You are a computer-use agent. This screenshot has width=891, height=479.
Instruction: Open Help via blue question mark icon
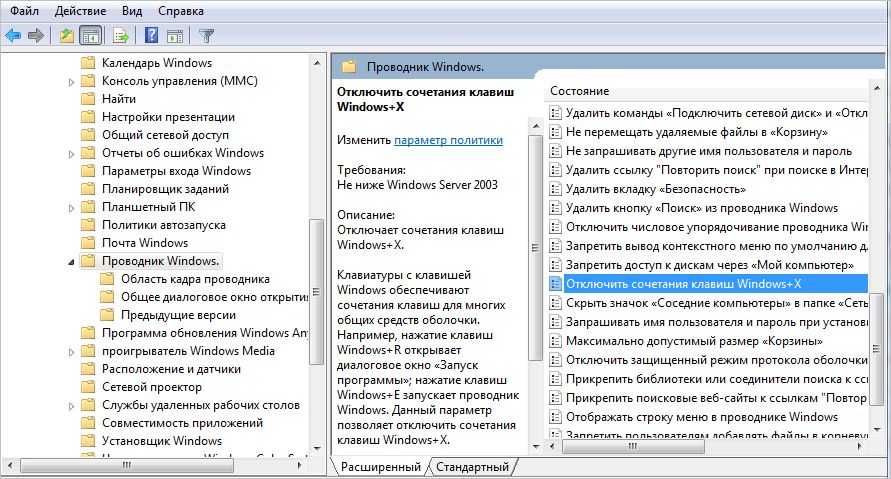tap(151, 36)
